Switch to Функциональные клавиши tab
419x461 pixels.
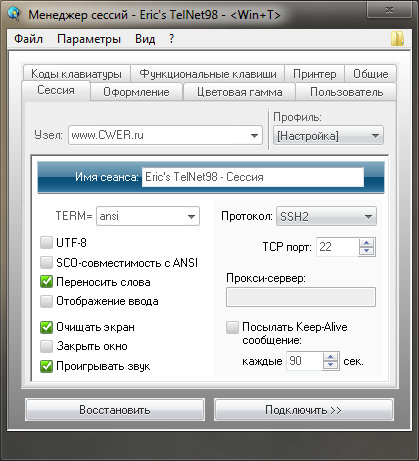(x=208, y=74)
